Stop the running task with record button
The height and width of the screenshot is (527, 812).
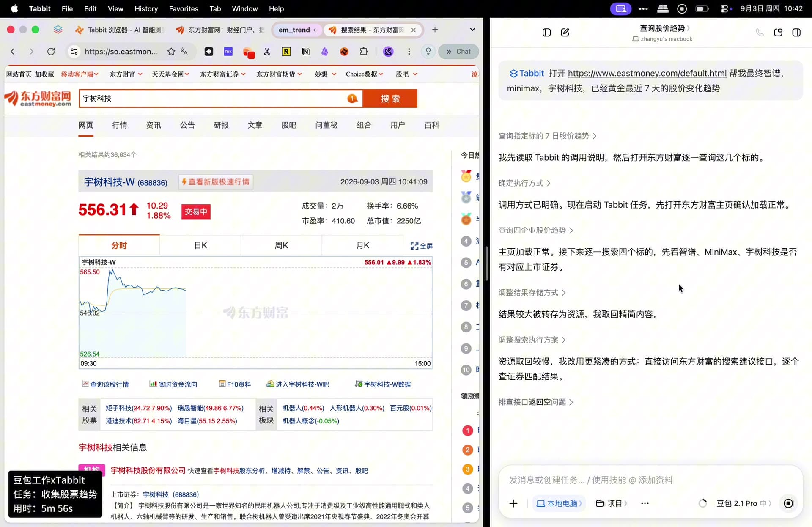pos(788,503)
